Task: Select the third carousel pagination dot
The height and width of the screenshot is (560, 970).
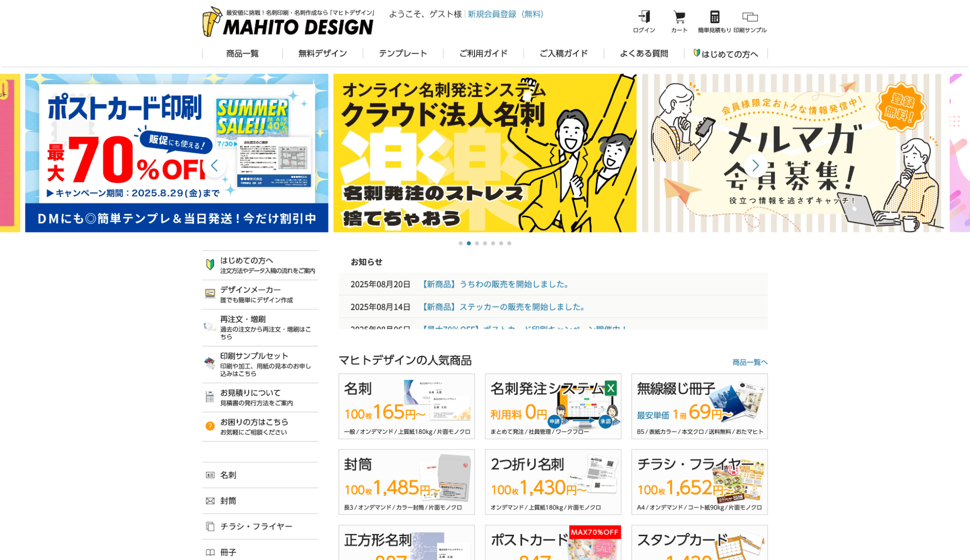Action: (x=477, y=243)
